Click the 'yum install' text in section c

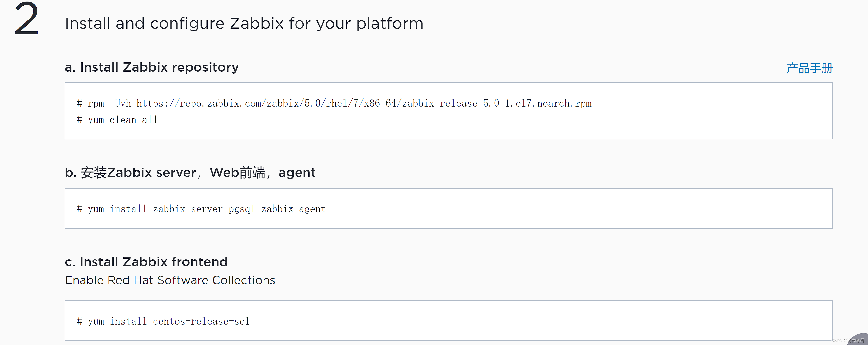pyautogui.click(x=117, y=321)
